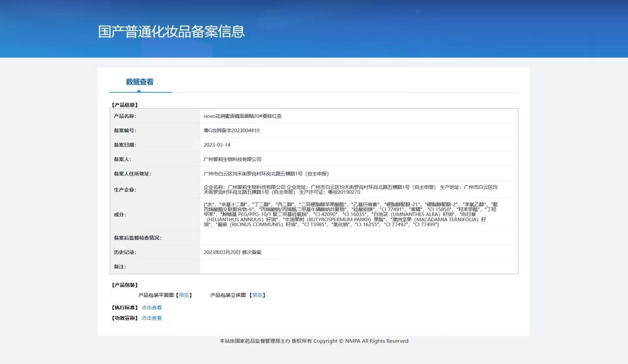Click the filing date 2023-03-14 cell

359,145
